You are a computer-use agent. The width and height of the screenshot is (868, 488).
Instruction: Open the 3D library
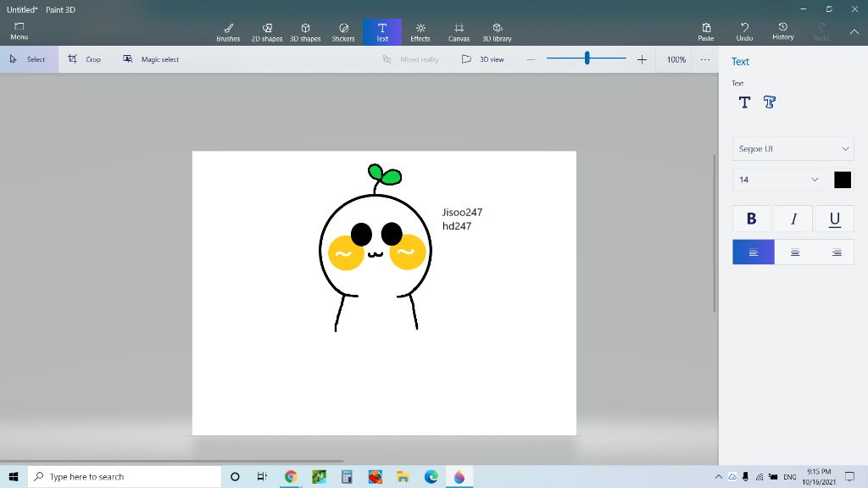[x=497, y=32]
